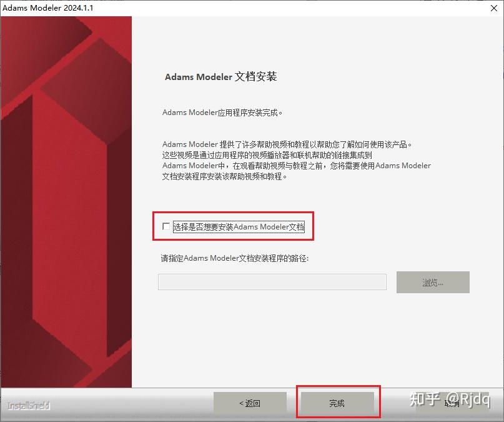Click inside the documentation path input field
The height and width of the screenshot is (422, 504).
click(x=272, y=282)
